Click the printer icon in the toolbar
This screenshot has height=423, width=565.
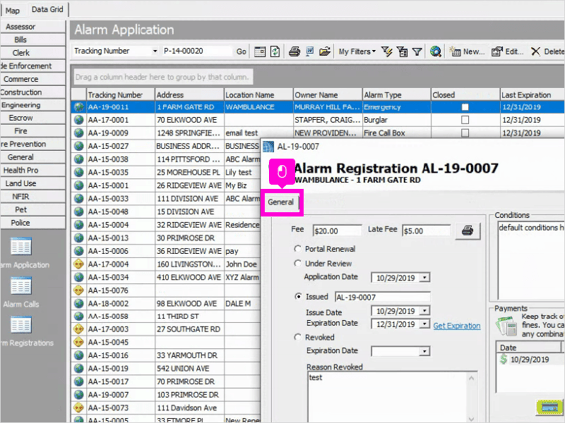tap(294, 52)
